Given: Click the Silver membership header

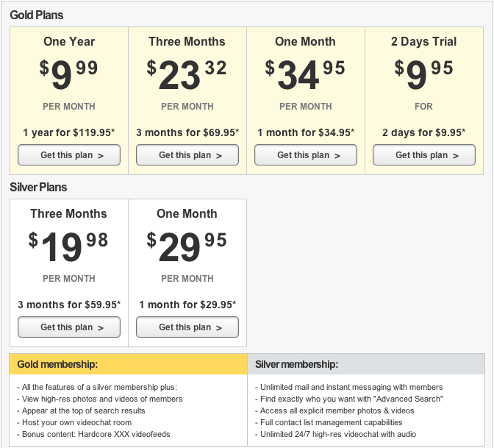Looking at the screenshot, I should click(x=366, y=364).
